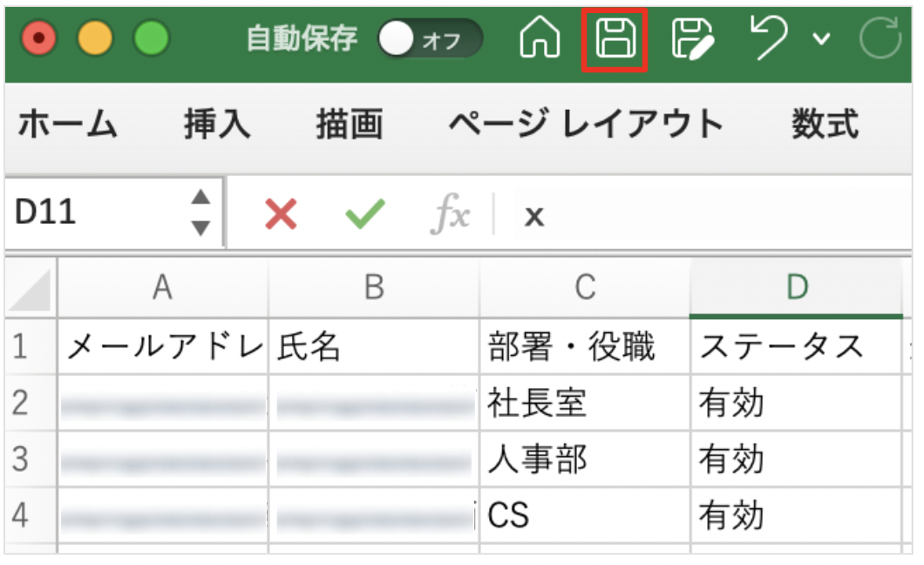Viewport: 924px width, 565px height.
Task: Click the Redo icon
Action: click(880, 38)
